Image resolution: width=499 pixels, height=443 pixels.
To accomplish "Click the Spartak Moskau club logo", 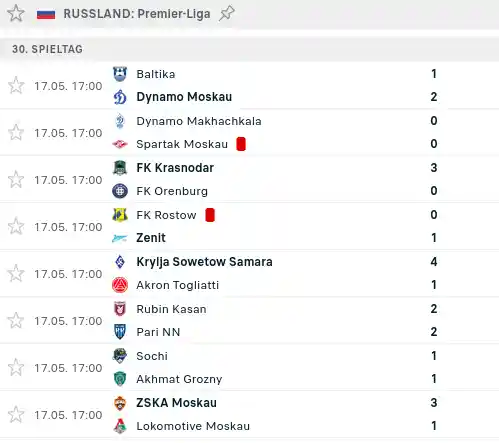I will pos(120,144).
